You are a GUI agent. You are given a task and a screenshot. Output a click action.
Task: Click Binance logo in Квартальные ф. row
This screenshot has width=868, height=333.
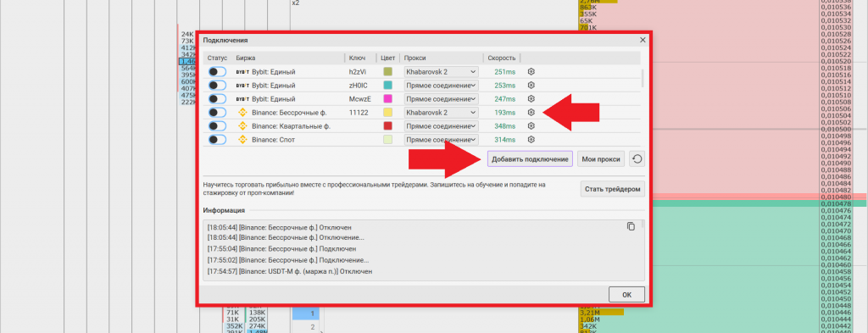(x=242, y=126)
